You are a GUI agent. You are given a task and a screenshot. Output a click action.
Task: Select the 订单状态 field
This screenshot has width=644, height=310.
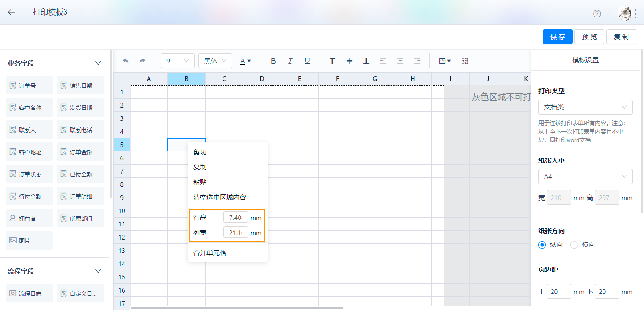29,174
